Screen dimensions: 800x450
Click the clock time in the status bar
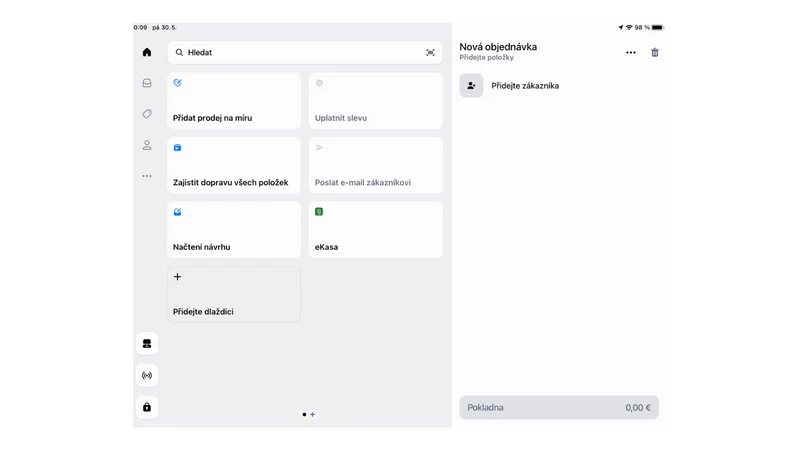pos(140,28)
